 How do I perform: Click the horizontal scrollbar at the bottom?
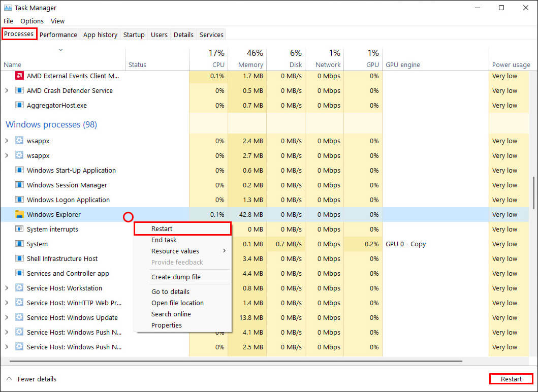point(236,361)
